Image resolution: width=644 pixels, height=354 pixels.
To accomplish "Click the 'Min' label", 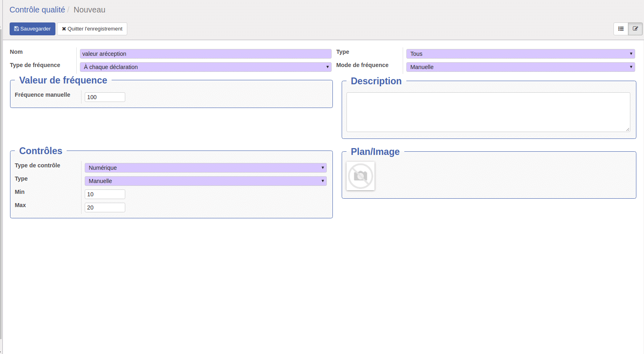I will point(20,192).
